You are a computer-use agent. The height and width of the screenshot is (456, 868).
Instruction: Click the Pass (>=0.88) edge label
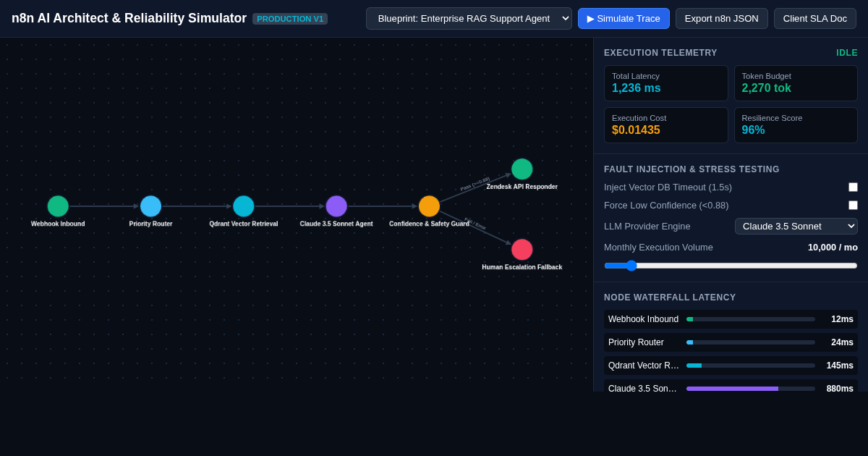pos(475,184)
